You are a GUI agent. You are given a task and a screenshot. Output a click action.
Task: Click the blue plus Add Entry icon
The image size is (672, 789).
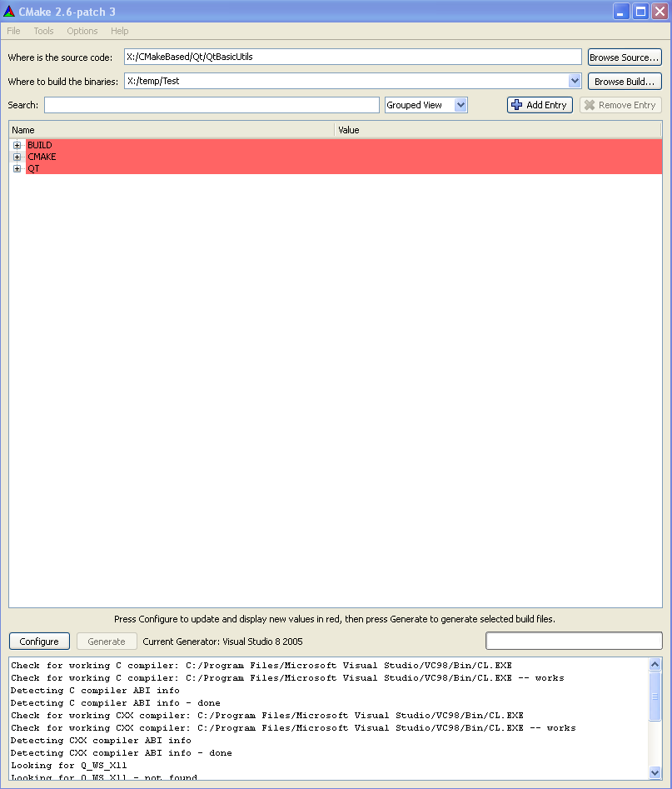pos(516,105)
